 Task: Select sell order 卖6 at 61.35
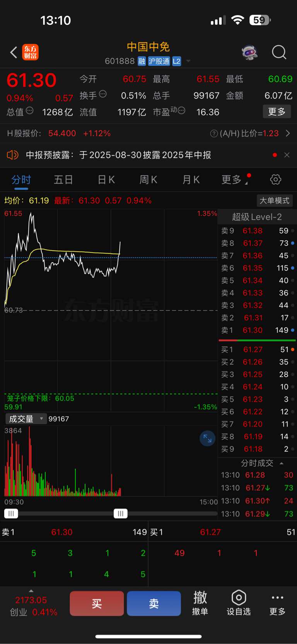point(257,268)
